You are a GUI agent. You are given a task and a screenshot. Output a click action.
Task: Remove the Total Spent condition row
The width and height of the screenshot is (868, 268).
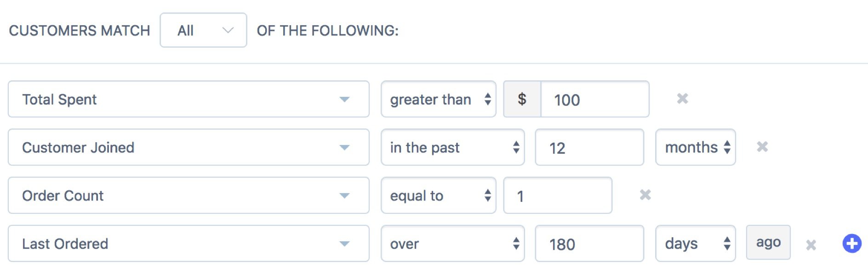click(x=682, y=99)
